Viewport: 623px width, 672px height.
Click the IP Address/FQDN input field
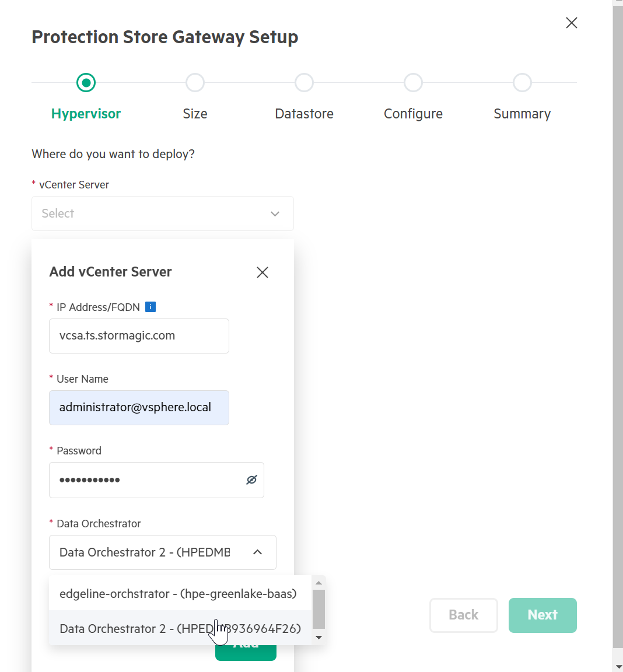tap(139, 336)
